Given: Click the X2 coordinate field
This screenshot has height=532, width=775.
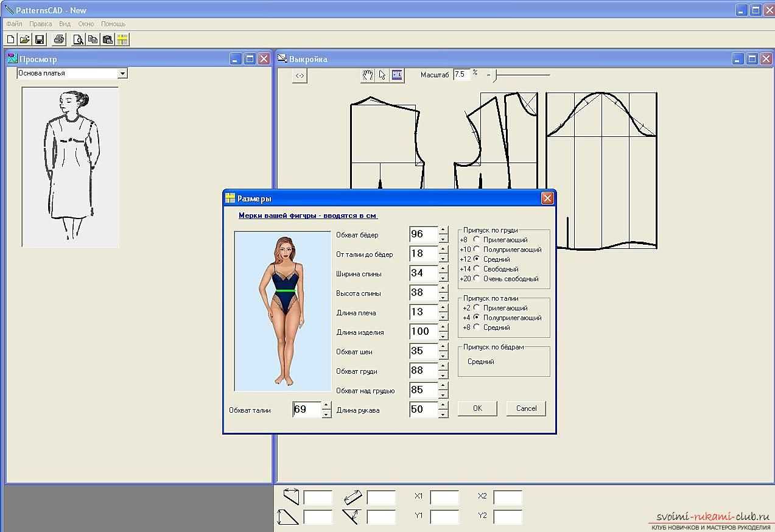Looking at the screenshot, I should coord(508,497).
